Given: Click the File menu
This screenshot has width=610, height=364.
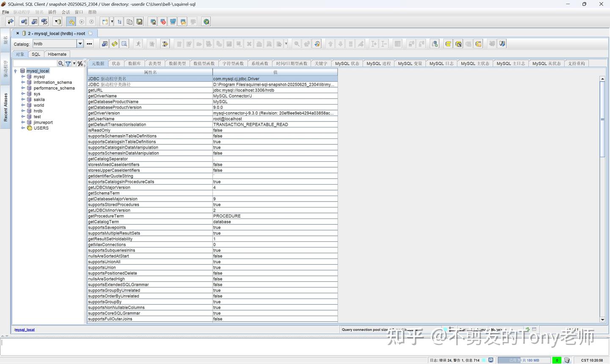Looking at the screenshot, I should tap(6, 12).
